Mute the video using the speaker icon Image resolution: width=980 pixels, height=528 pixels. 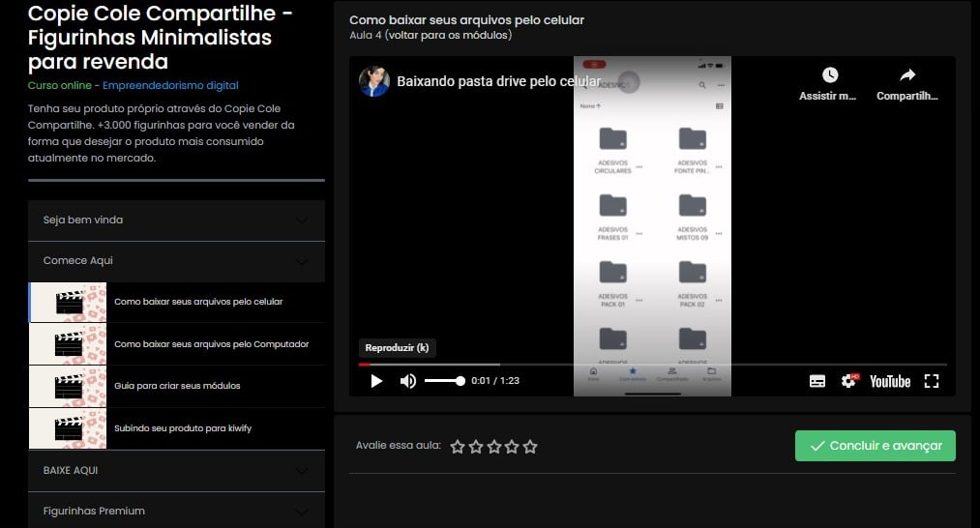pos(408,381)
